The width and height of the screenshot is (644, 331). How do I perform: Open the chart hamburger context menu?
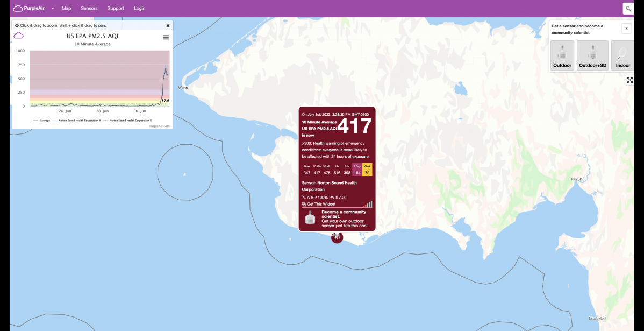pos(166,37)
